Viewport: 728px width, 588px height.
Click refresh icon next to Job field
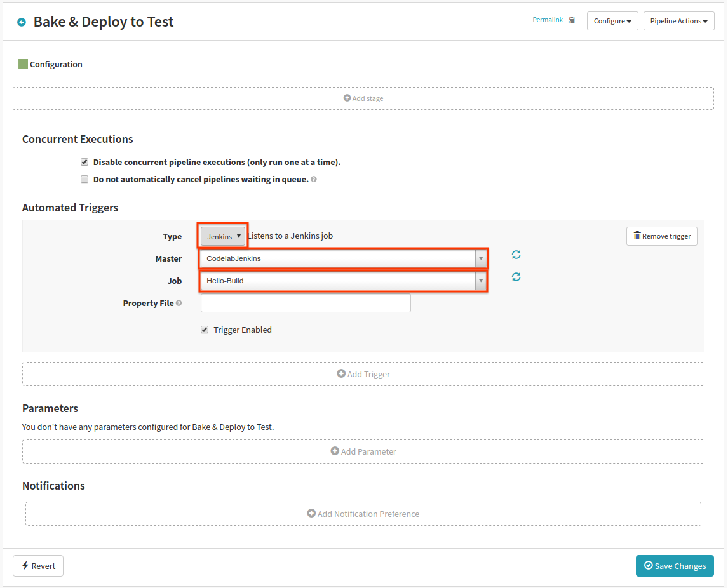point(516,277)
